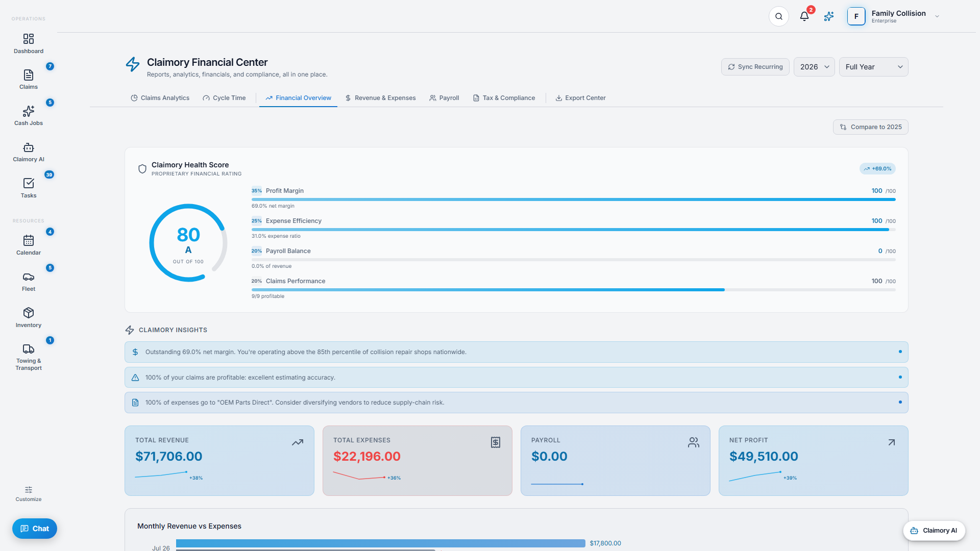Open Towing & Transport sidebar item

click(29, 357)
